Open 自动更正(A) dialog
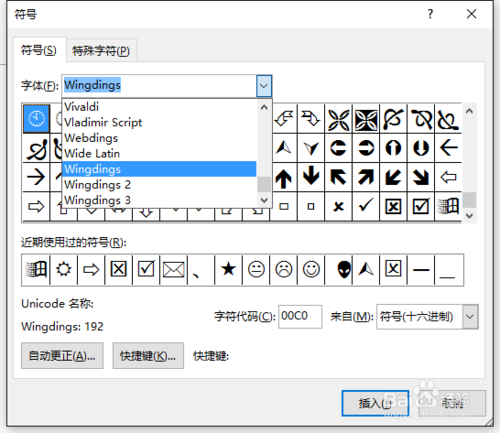 [x=62, y=356]
